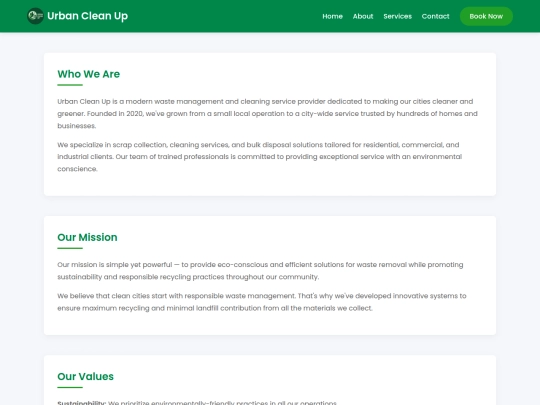The width and height of the screenshot is (540, 405).
Task: Click the Urban Clean Up brand name
Action: tap(87, 16)
